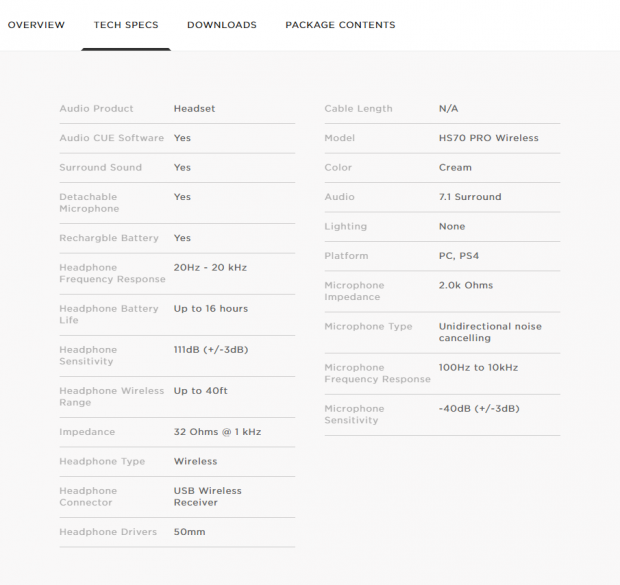
Task: Click the '32 Ohms @ 1 kHz' value
Action: pos(217,432)
